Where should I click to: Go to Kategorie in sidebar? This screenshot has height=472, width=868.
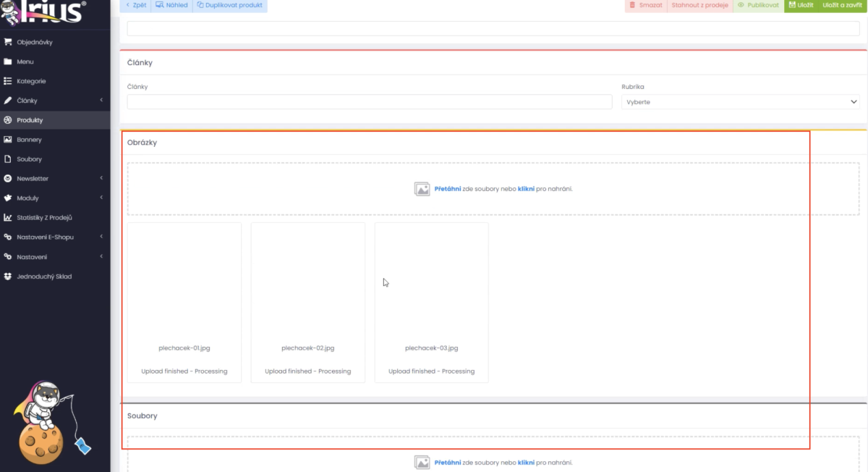pyautogui.click(x=55, y=81)
